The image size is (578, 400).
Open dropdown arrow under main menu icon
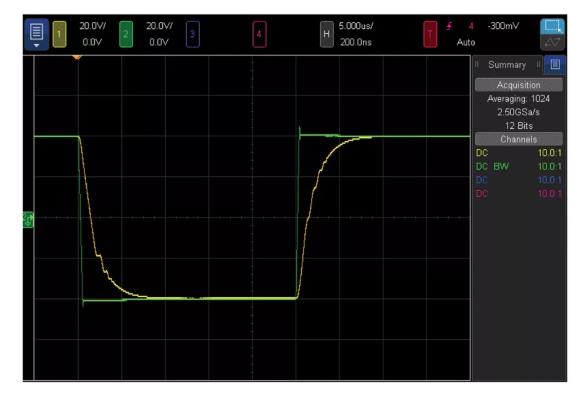[36, 45]
